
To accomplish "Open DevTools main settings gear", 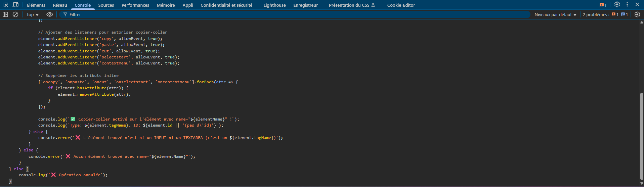I will click(617, 5).
